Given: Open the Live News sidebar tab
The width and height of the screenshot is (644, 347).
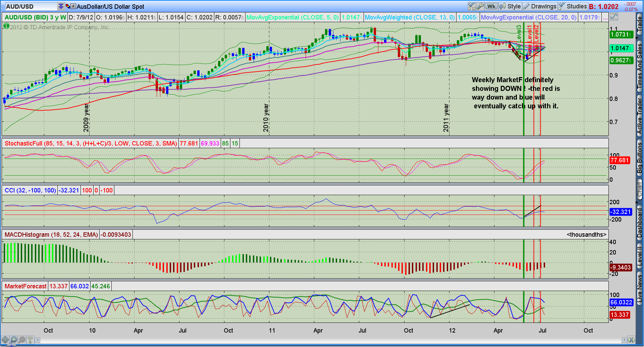Looking at the screenshot, I should 640,289.
